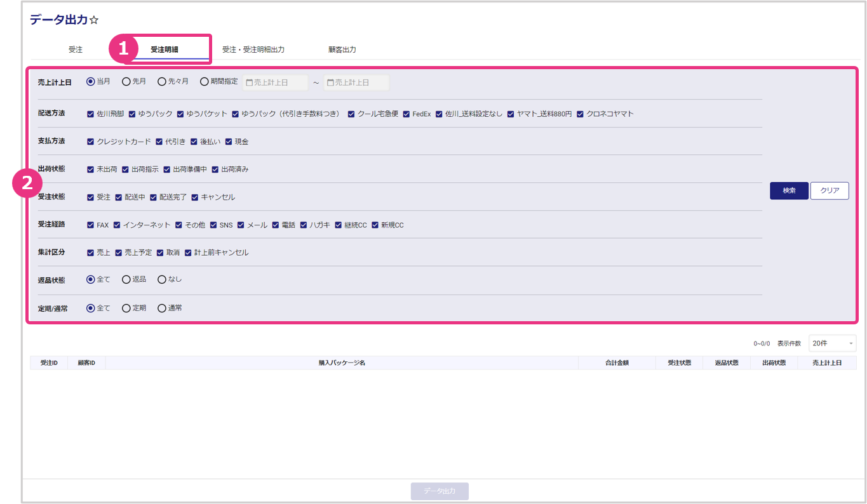Open the 受注・受注明細出力 tab
The width and height of the screenshot is (867, 504).
click(253, 50)
